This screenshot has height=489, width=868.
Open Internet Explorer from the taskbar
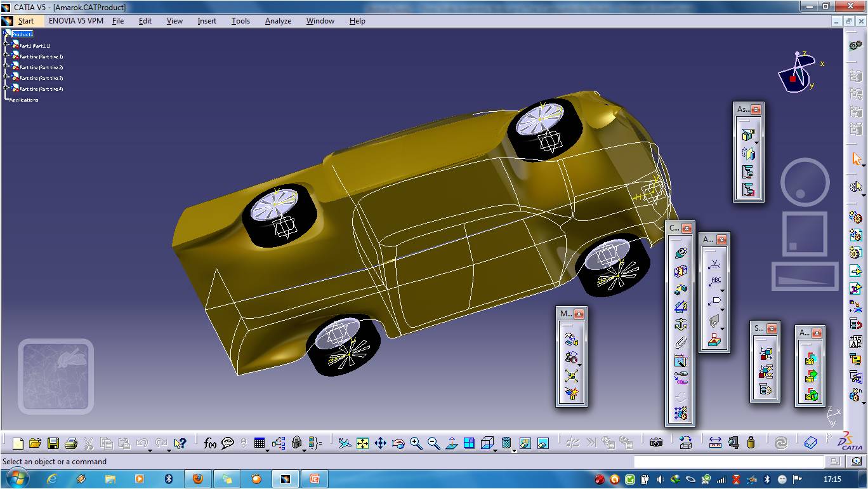tap(52, 479)
